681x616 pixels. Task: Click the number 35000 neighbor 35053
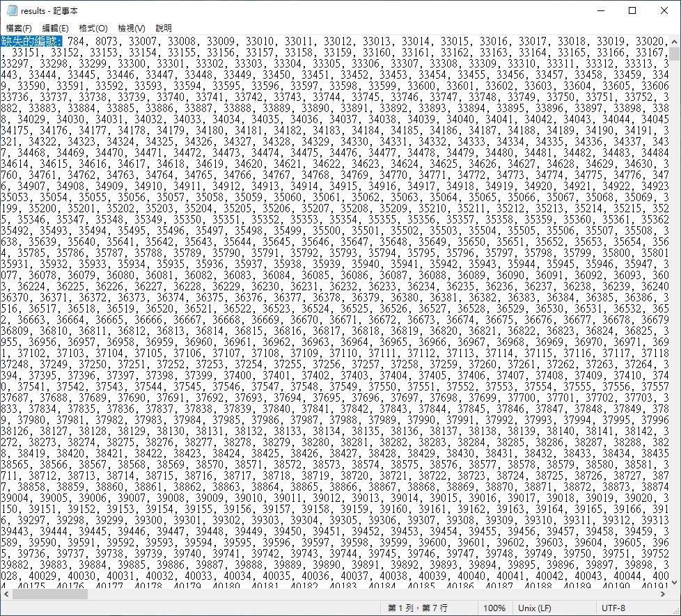[15, 197]
